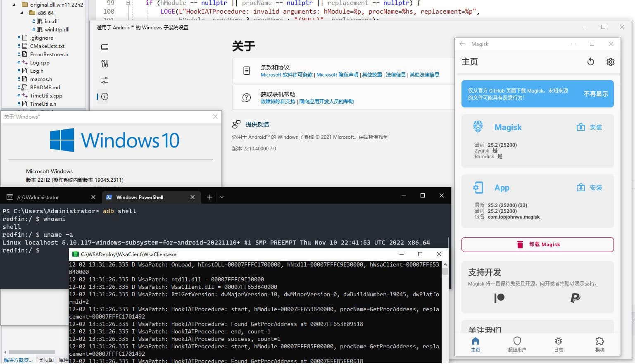Click the back arrow in Magisk app
Image resolution: width=635 pixels, height=364 pixels.
click(462, 44)
